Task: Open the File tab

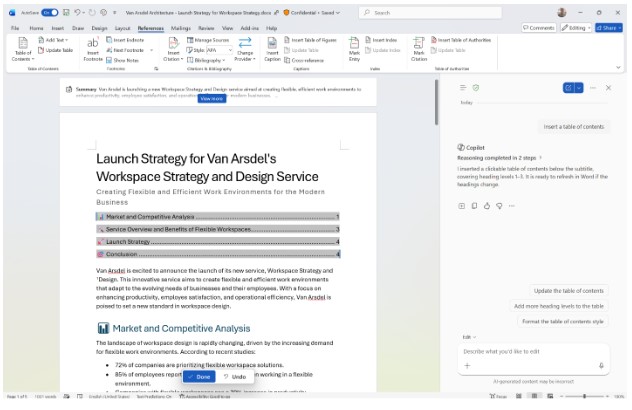Action: click(x=15, y=28)
